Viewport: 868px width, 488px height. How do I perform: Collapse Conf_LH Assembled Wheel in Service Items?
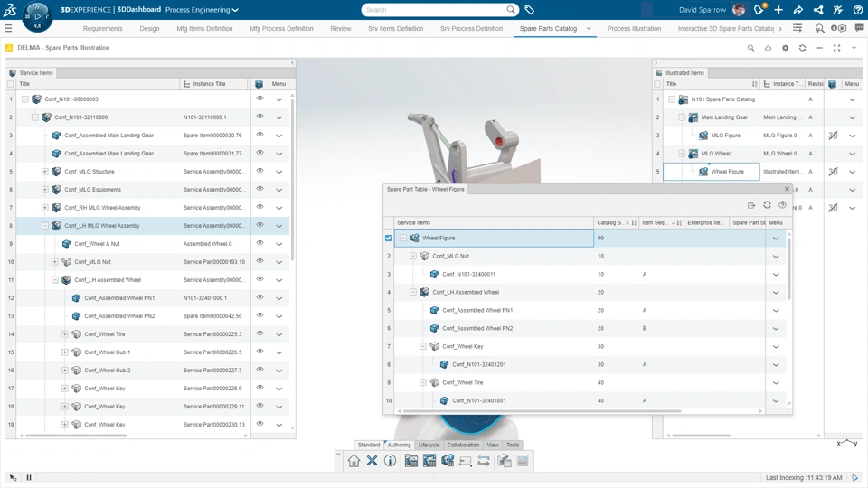click(55, 280)
